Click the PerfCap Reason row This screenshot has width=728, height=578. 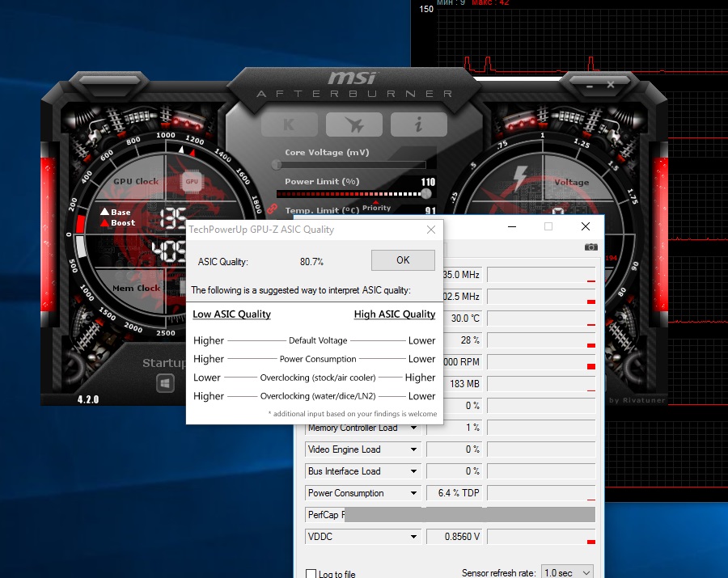pos(450,515)
